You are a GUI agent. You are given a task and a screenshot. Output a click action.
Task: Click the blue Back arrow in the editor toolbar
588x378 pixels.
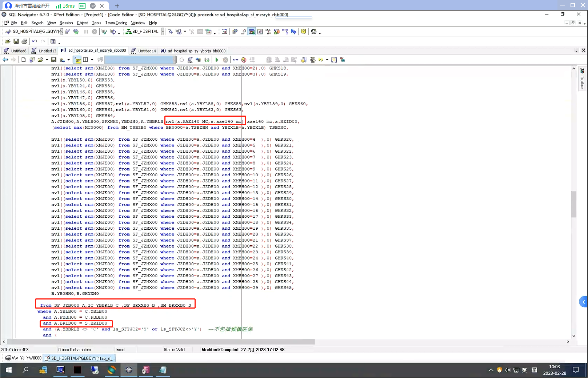pyautogui.click(x=5, y=60)
